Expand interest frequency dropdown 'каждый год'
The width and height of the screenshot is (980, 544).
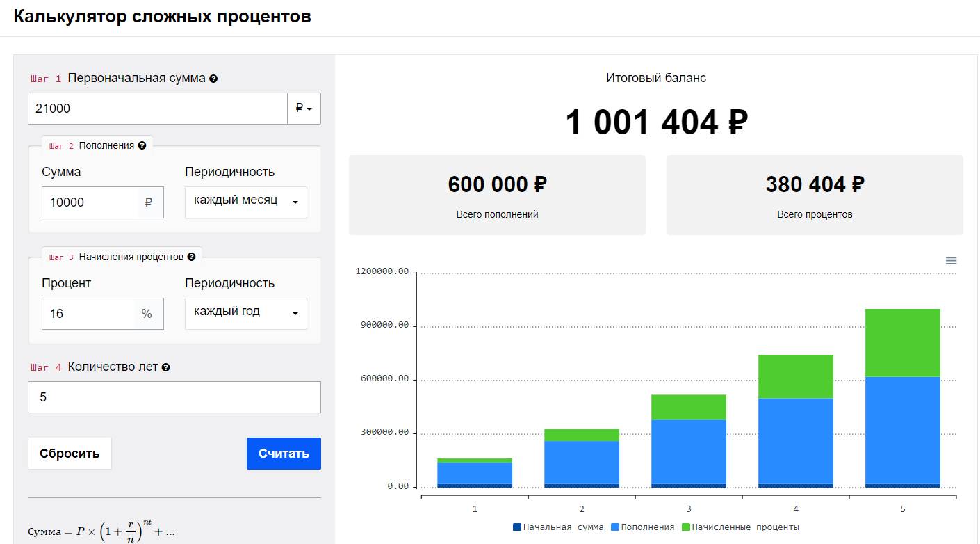(245, 313)
